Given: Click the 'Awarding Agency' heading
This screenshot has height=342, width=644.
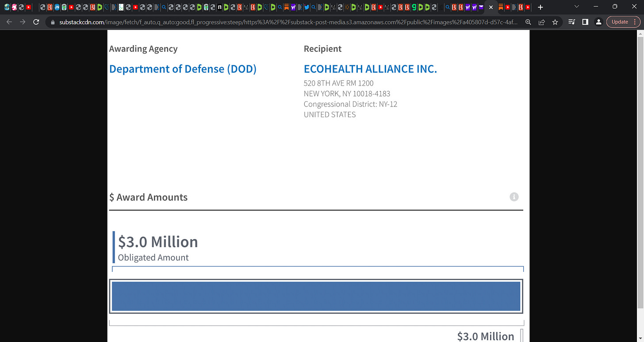Looking at the screenshot, I should 143,49.
